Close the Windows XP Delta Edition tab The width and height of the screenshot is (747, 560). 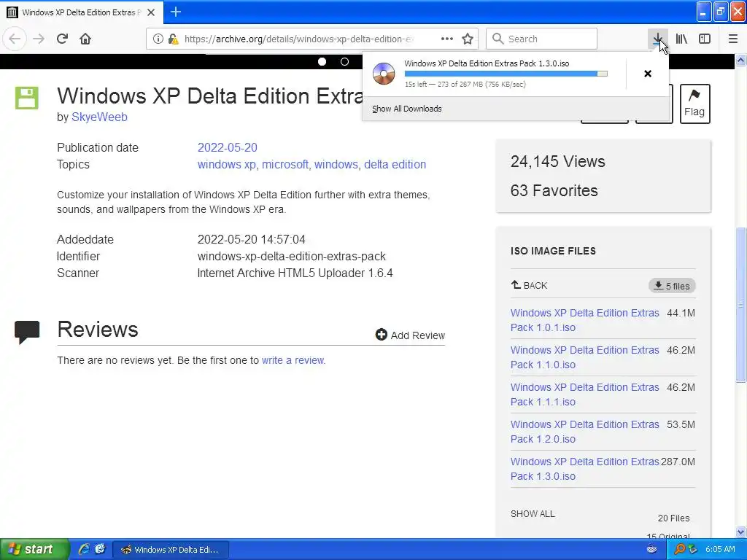click(x=151, y=12)
